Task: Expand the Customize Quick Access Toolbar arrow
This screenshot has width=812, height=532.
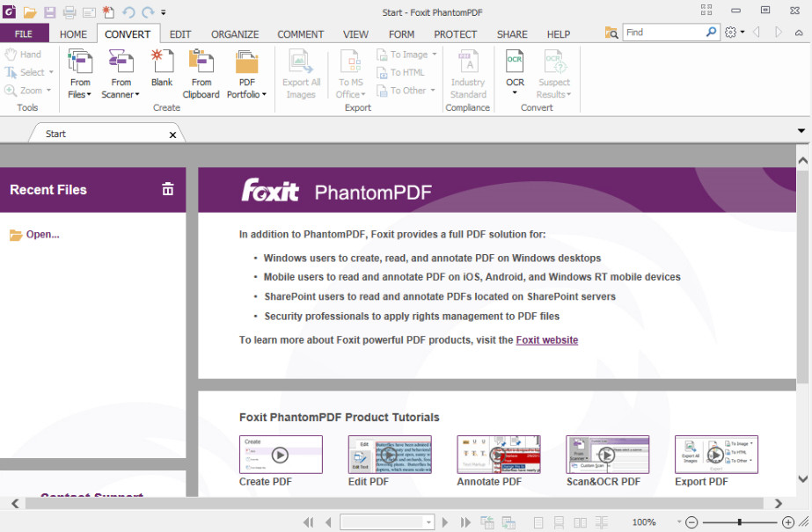Action: tap(163, 12)
